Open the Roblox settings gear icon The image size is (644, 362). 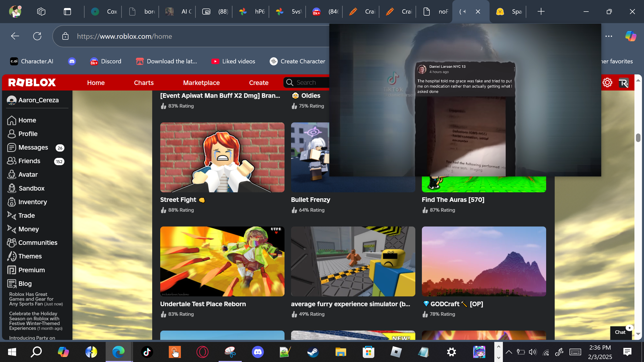(x=607, y=82)
